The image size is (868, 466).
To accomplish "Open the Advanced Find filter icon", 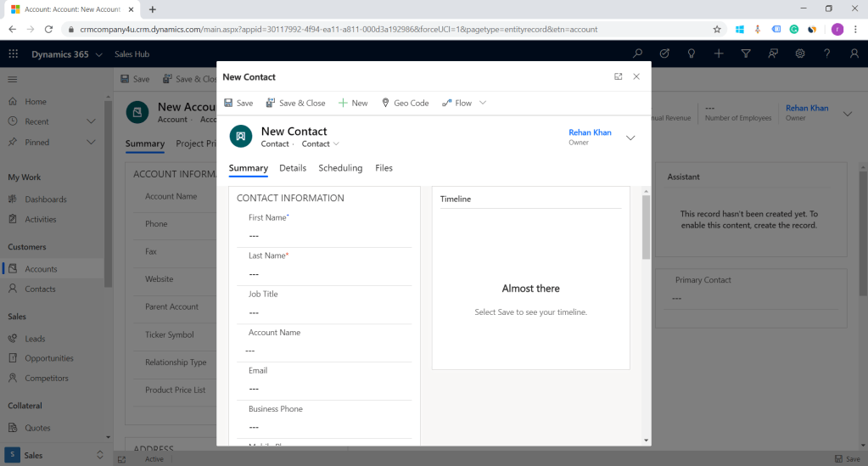I will (x=746, y=53).
